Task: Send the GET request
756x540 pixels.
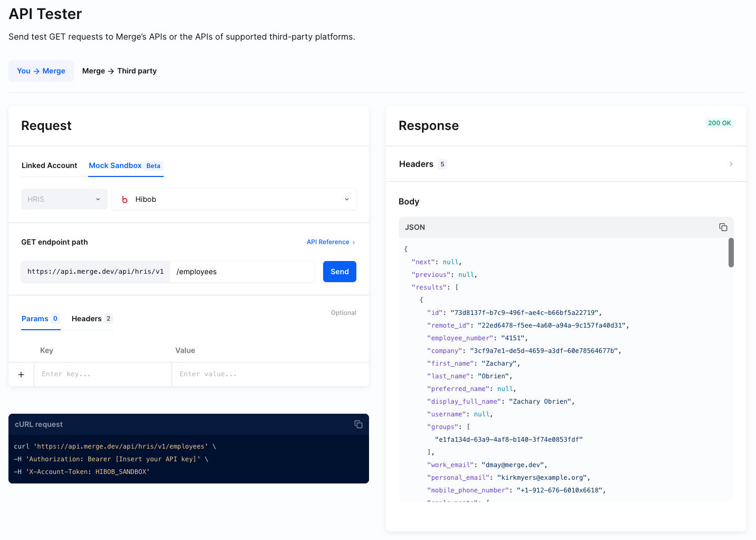Action: [x=339, y=272]
